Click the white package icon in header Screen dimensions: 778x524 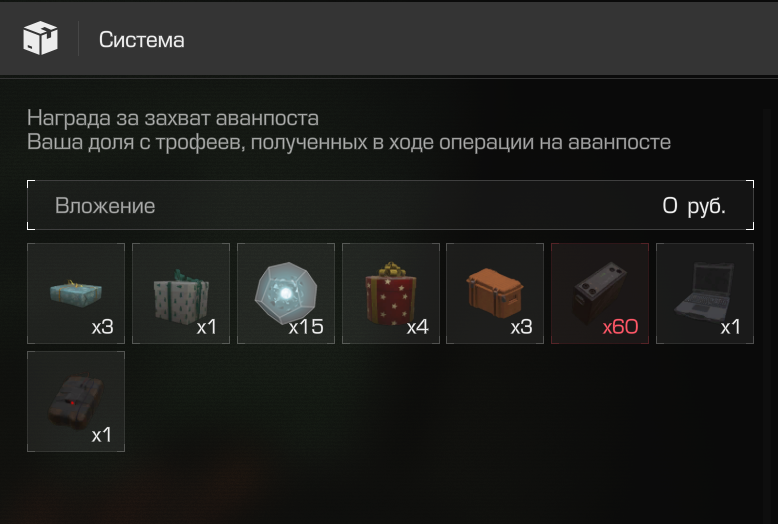click(x=40, y=38)
